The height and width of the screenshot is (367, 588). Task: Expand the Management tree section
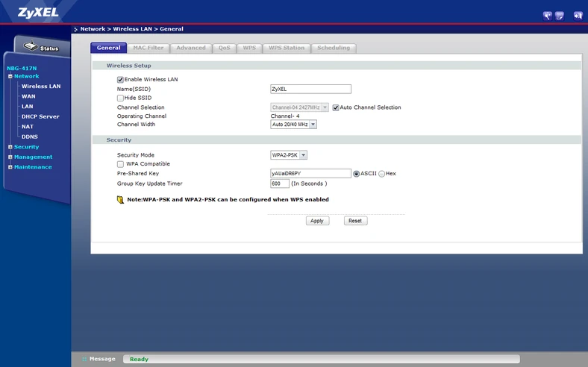click(10, 157)
